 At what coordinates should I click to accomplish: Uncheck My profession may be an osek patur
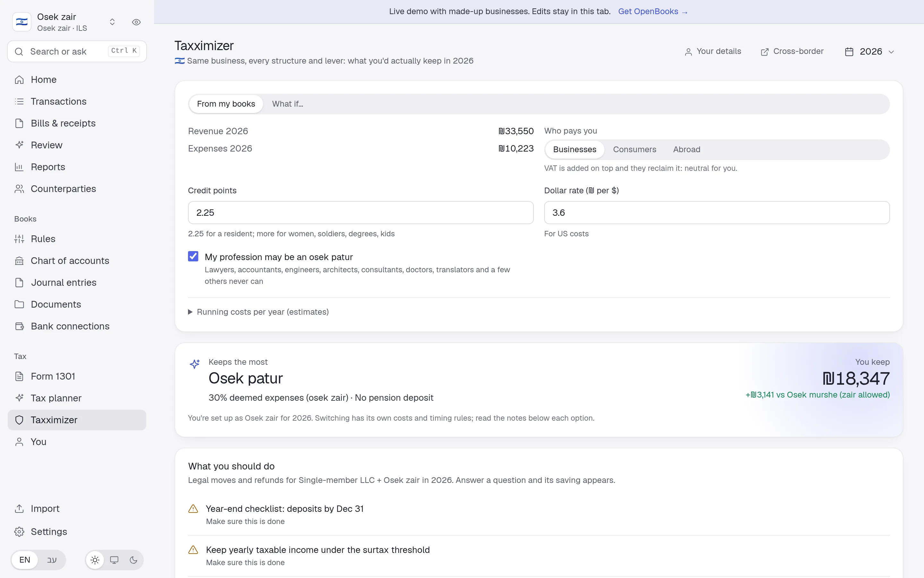(193, 256)
